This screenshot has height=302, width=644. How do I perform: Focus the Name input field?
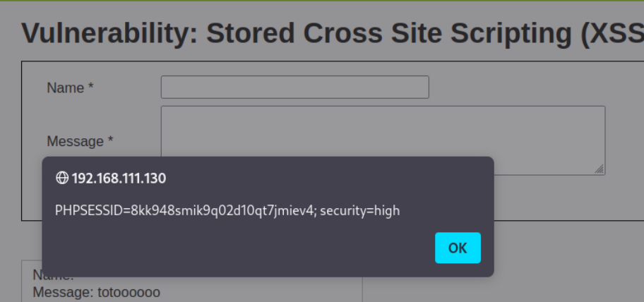[294, 87]
